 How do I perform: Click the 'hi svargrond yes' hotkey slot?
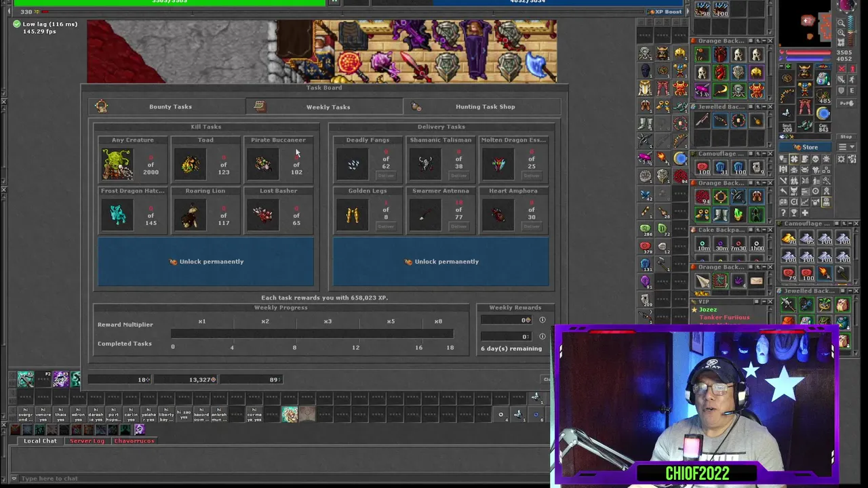pyautogui.click(x=25, y=414)
